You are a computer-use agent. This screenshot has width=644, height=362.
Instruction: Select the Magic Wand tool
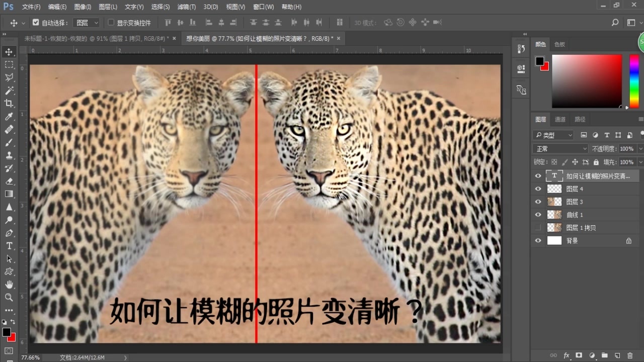[9, 90]
